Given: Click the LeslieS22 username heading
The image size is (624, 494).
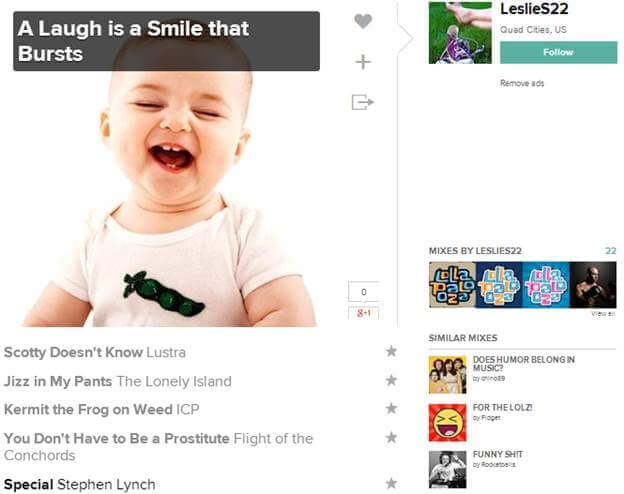Looking at the screenshot, I should tap(534, 9).
